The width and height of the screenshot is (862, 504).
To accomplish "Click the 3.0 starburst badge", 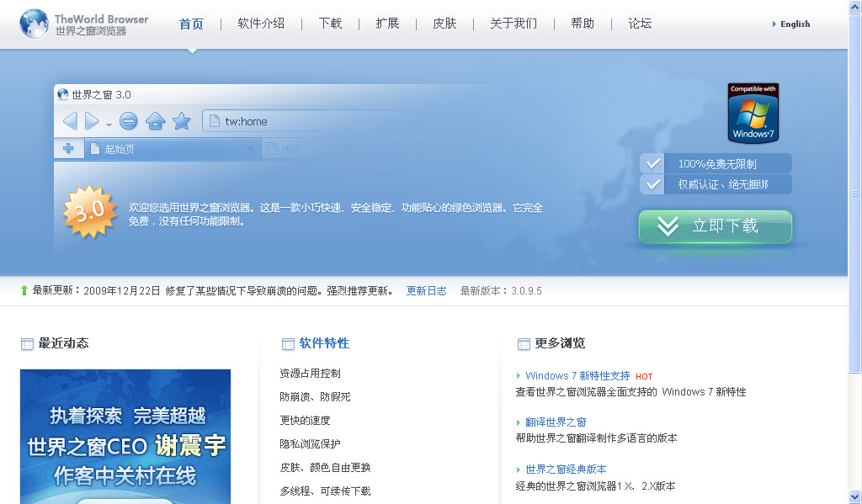I will 89,211.
